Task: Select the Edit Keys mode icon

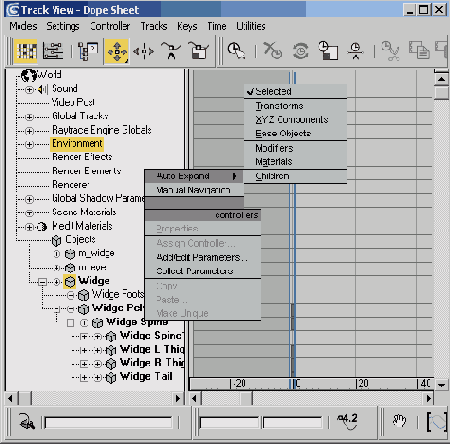Action: (x=26, y=51)
